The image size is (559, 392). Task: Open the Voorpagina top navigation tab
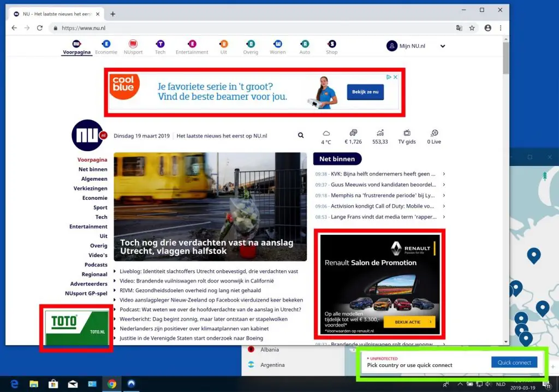click(76, 47)
